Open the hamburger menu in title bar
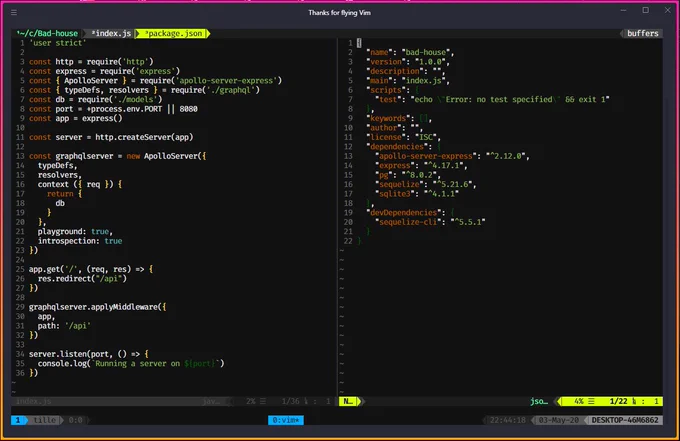 14,13
